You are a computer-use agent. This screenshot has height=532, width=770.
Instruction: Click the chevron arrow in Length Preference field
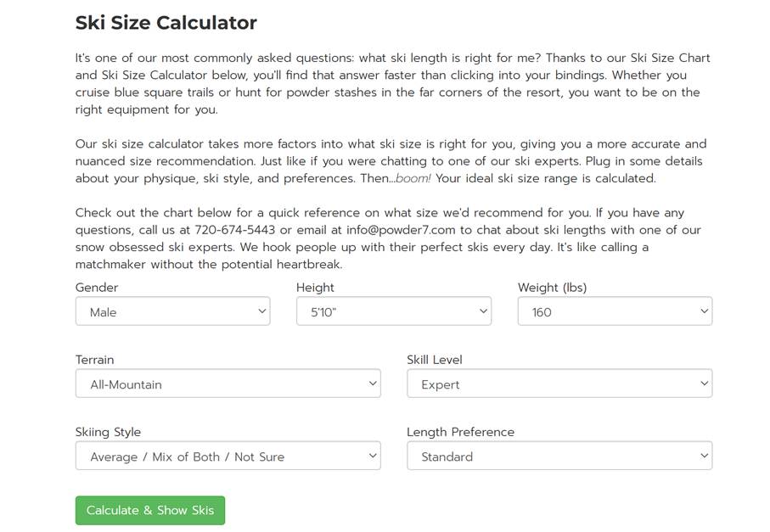click(x=704, y=456)
